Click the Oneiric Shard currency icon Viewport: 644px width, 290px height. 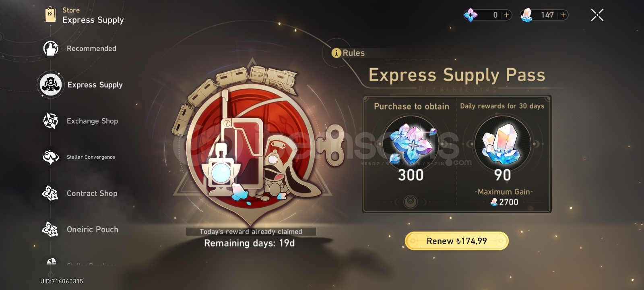471,15
